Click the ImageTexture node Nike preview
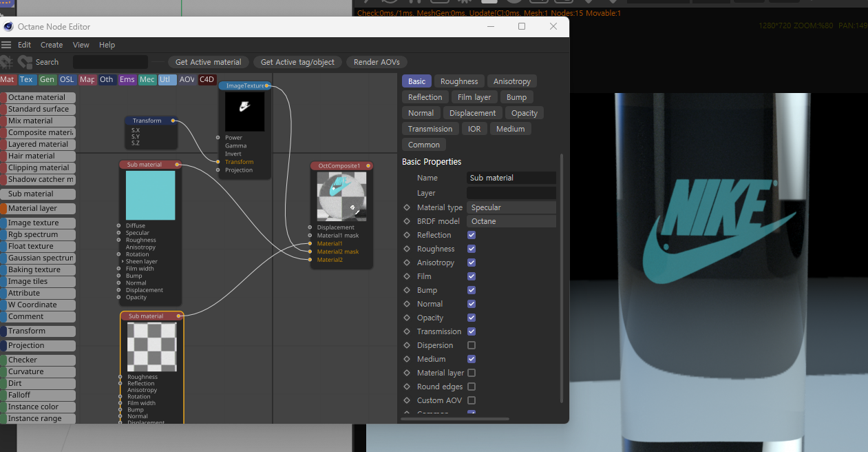The width and height of the screenshot is (868, 452). [x=244, y=112]
